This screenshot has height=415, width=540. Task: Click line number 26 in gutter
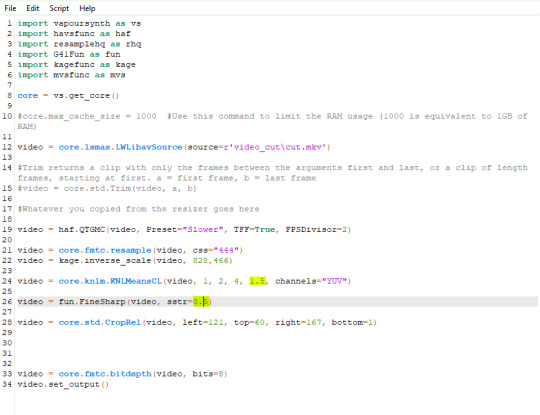point(7,302)
